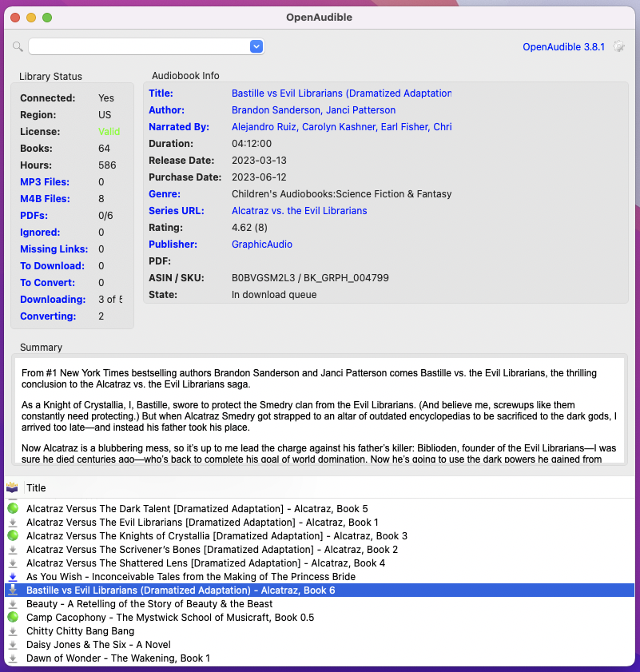Viewport: 640px width, 672px height.
Task: Click the ASIN / SKU value B0BVGSM2L3 / BK_GRPH_004799
Action: click(310, 278)
